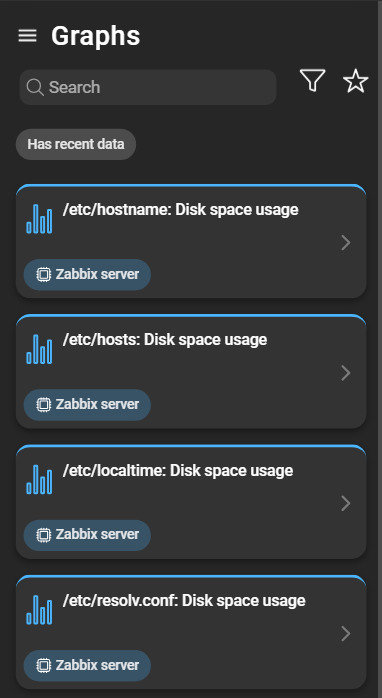Viewport: 382px width, 698px height.
Task: Click the search magnifier icon
Action: pyautogui.click(x=35, y=87)
